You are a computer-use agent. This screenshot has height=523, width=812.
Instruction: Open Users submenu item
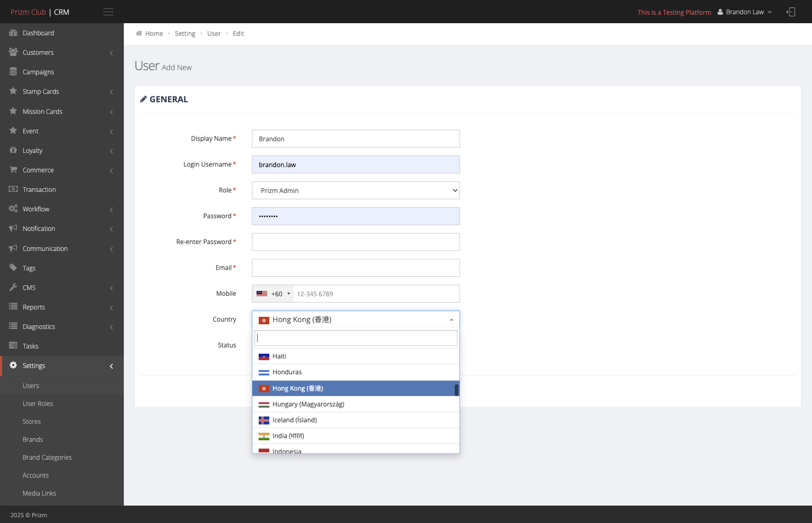click(x=31, y=385)
